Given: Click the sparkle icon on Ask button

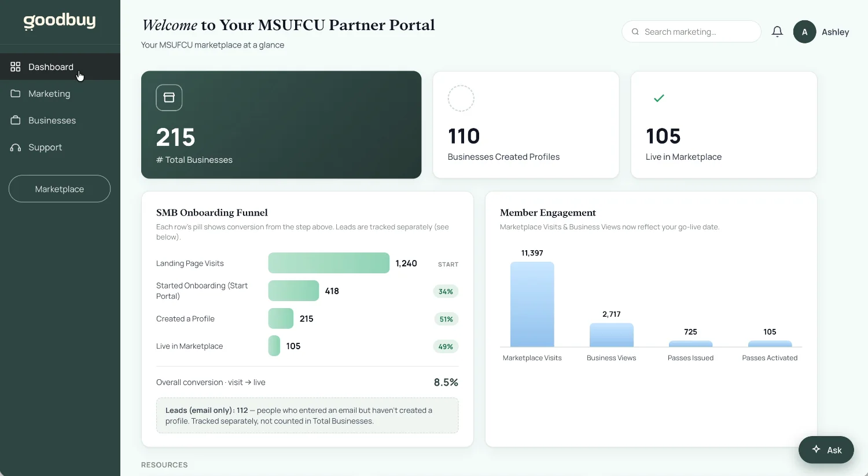Looking at the screenshot, I should (816, 449).
